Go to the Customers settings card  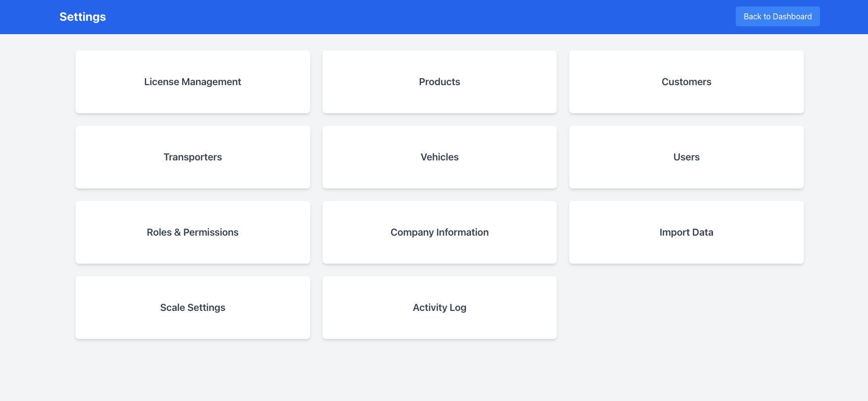(686, 82)
